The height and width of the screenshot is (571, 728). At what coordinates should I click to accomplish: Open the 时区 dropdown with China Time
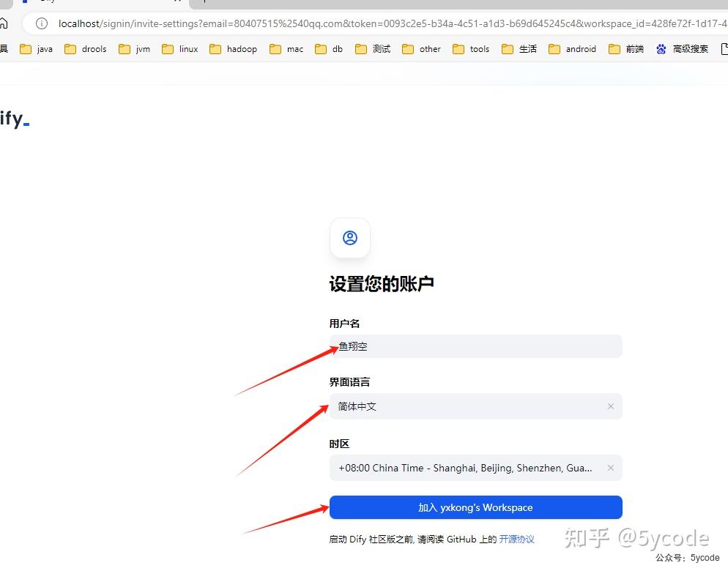coord(476,468)
